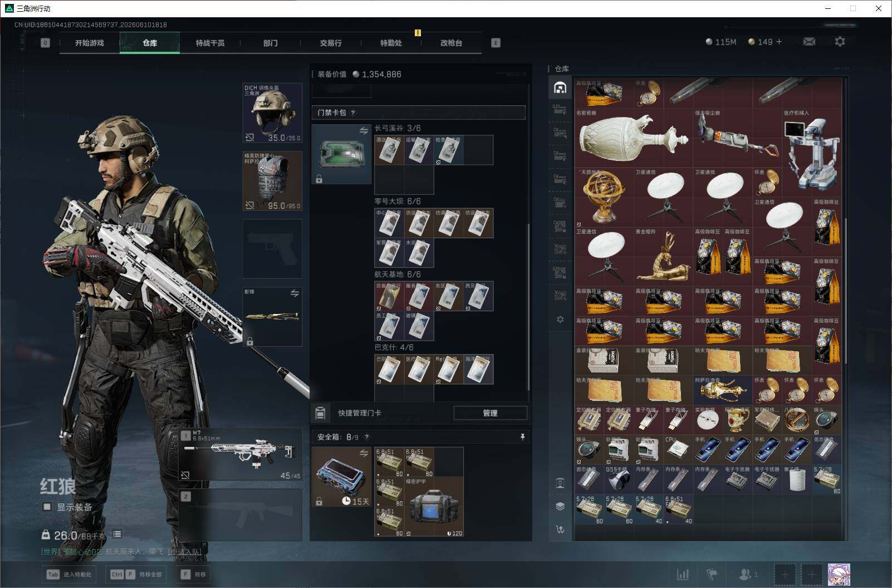Select the 精英防弹背心 armor slot
The width and height of the screenshot is (892, 588).
[x=273, y=181]
